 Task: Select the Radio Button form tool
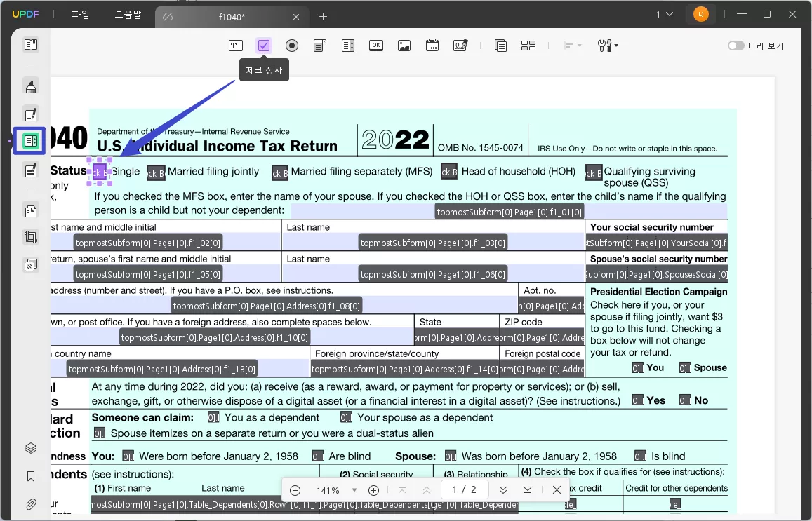tap(292, 46)
